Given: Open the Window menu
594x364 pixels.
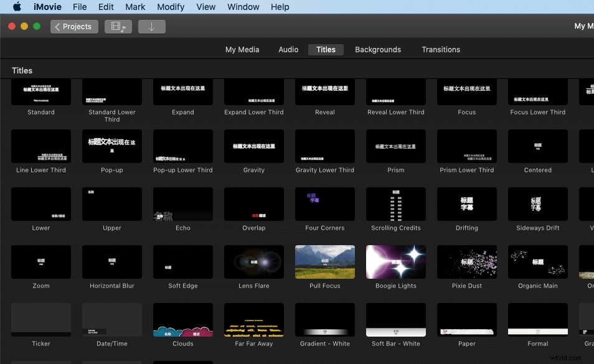Looking at the screenshot, I should coord(243,7).
